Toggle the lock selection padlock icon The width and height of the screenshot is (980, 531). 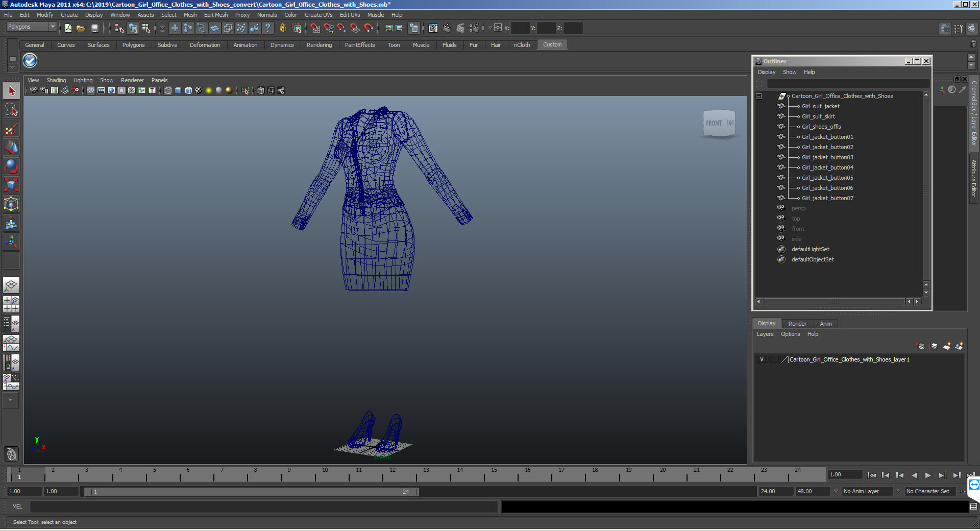(282, 28)
